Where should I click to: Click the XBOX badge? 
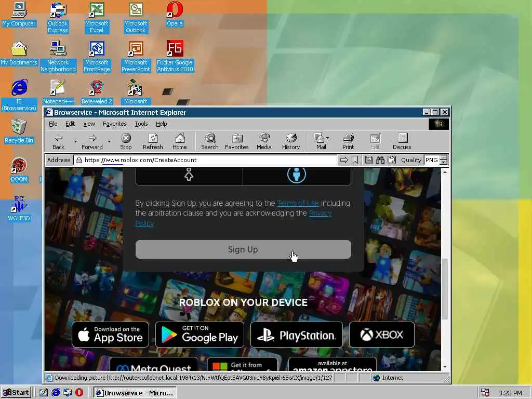click(382, 335)
